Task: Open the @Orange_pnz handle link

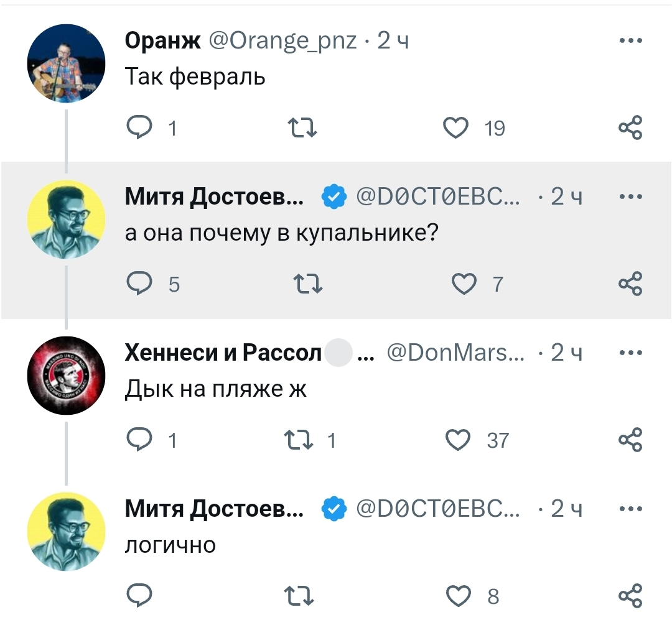Action: [x=282, y=42]
